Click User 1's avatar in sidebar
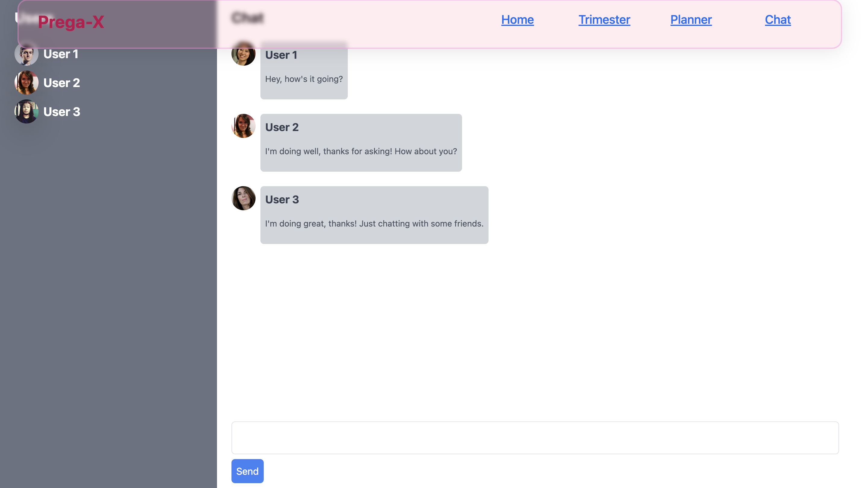 coord(26,56)
